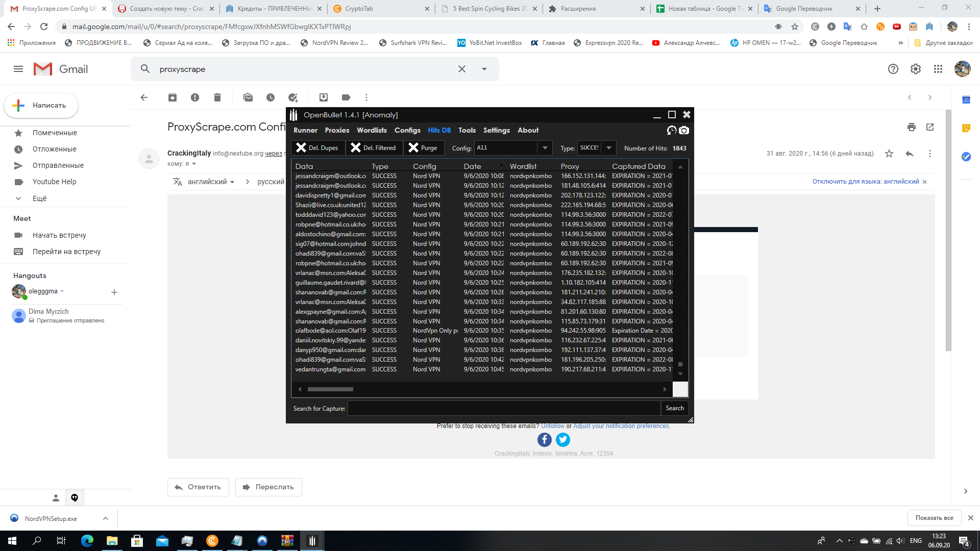This screenshot has height=551, width=980.
Task: Click the OpenBullet screenshot camera icon
Action: click(684, 131)
